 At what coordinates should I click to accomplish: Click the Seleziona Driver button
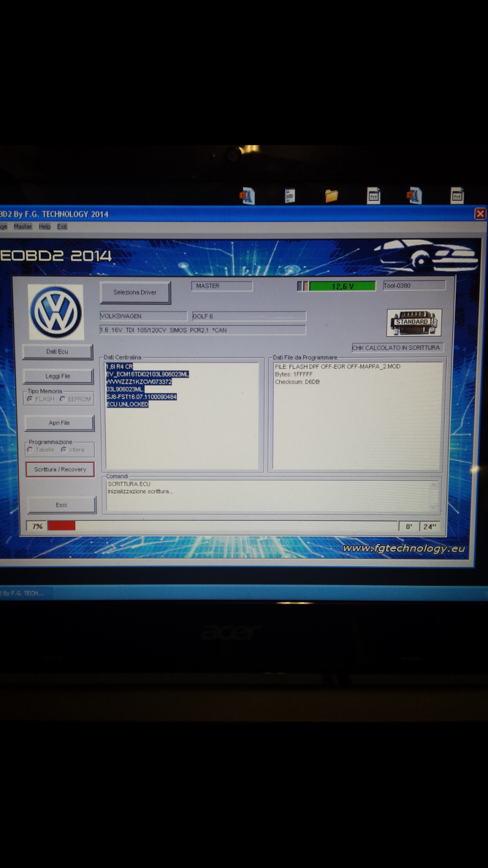pyautogui.click(x=135, y=292)
